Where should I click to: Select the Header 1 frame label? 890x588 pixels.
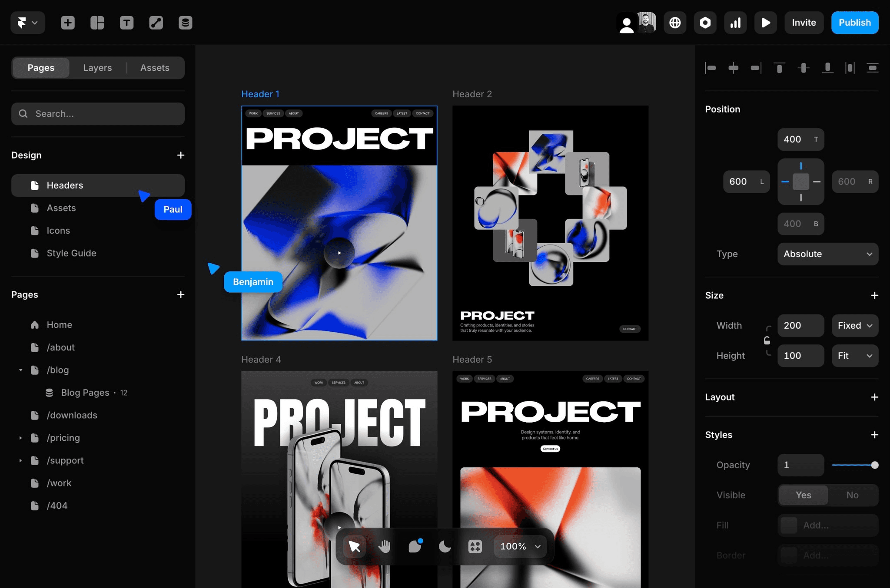tap(260, 94)
